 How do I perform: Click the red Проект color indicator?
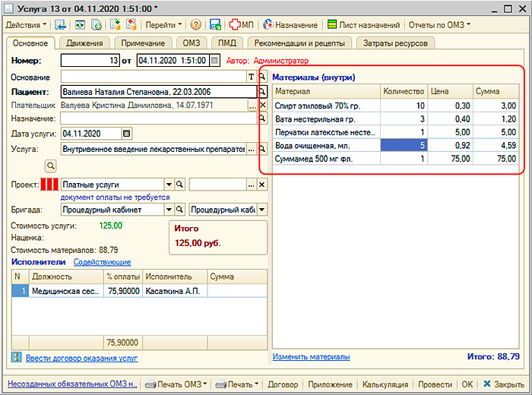[49, 184]
